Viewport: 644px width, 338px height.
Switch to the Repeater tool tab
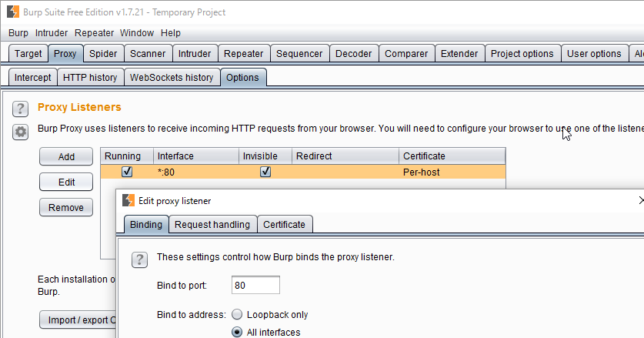point(244,53)
